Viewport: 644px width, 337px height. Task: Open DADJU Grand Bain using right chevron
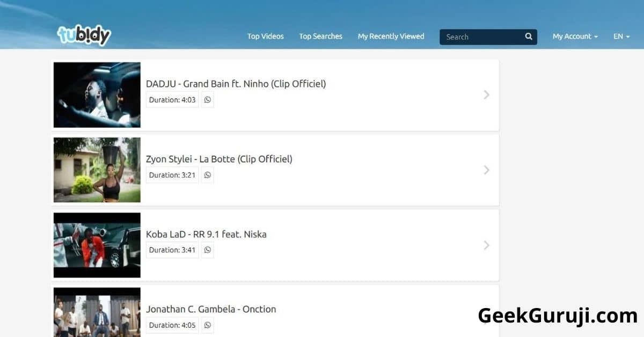(486, 94)
